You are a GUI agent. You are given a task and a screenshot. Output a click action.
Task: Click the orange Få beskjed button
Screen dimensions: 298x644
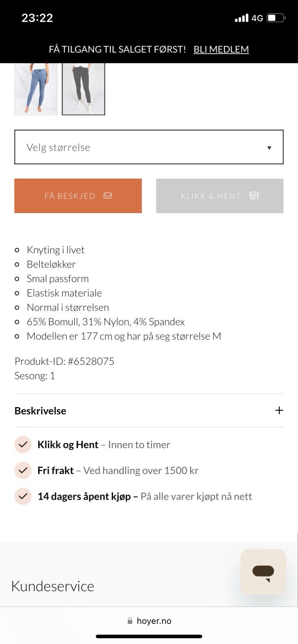tap(78, 196)
